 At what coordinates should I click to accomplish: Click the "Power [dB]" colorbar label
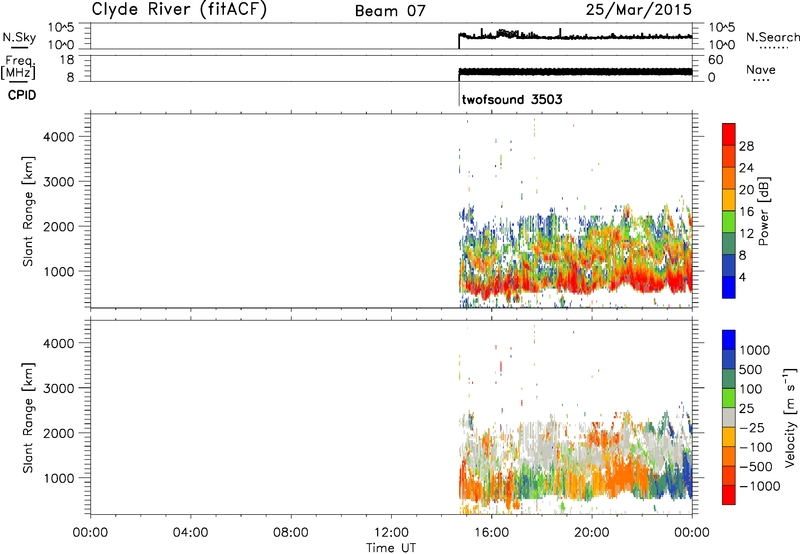coord(763,211)
